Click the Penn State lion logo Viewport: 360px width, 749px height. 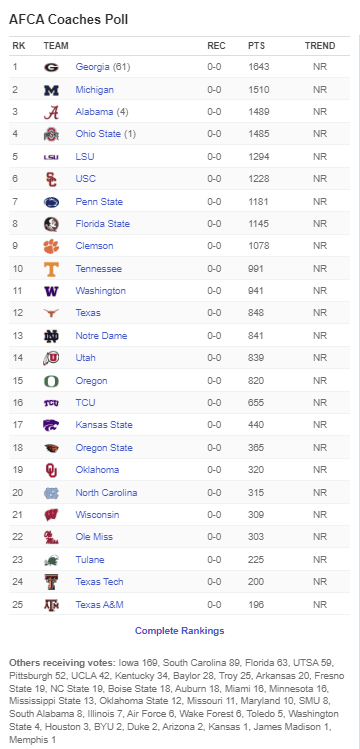[x=51, y=202]
